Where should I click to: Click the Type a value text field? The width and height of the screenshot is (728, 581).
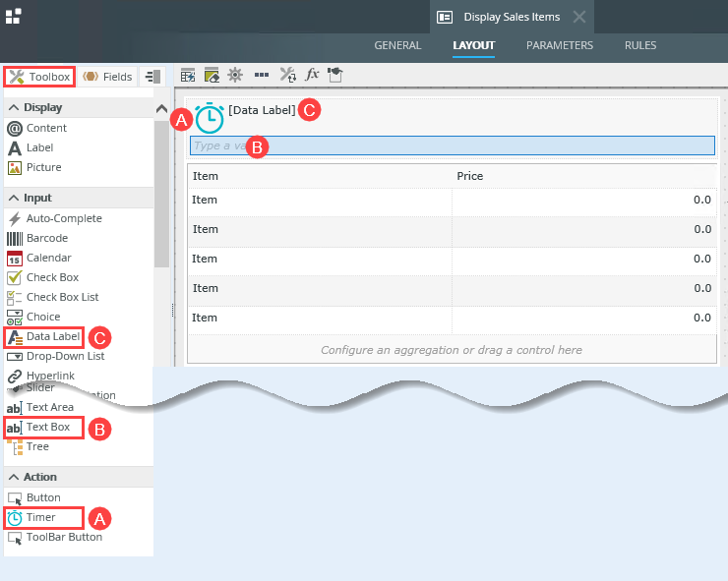click(x=453, y=145)
